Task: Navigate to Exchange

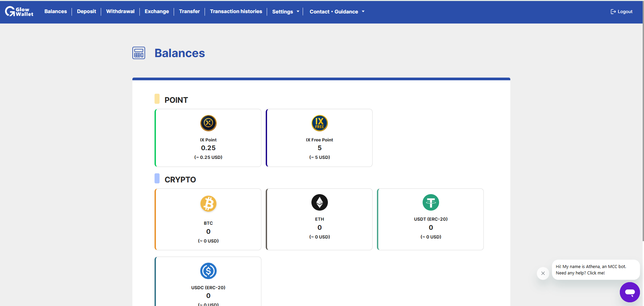Action: click(157, 11)
